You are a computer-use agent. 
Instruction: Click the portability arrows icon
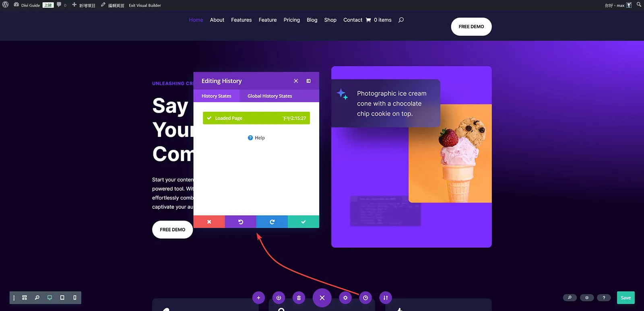pos(386,298)
